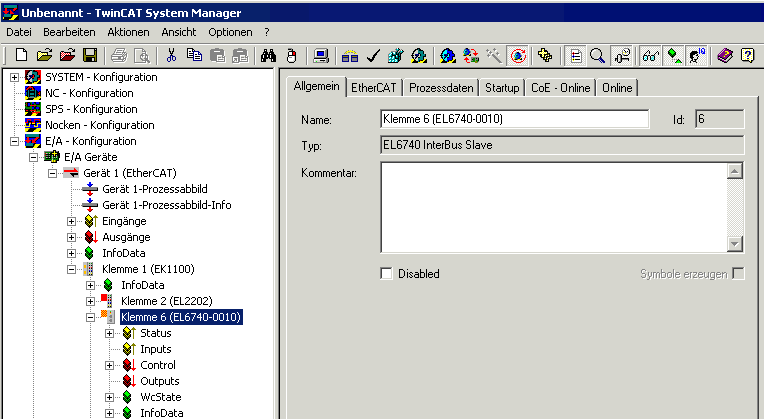The width and height of the screenshot is (764, 419).
Task: Open the ? help menu
Action: click(x=267, y=32)
